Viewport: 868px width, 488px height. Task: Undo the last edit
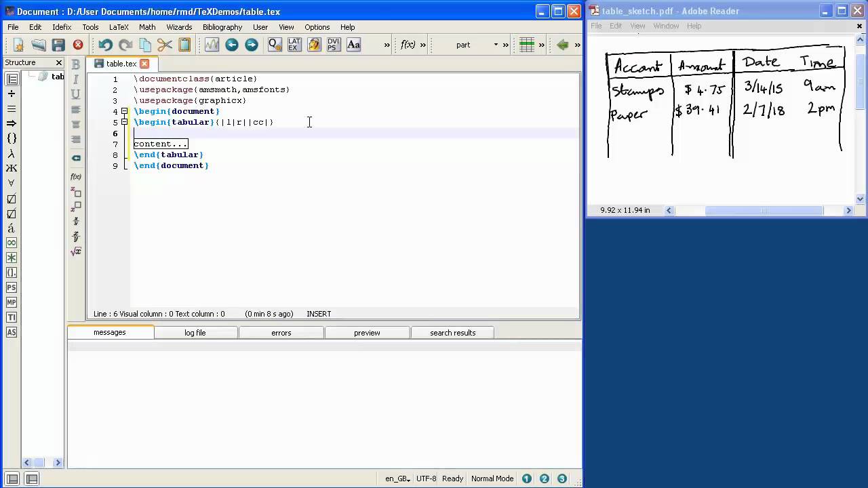(105, 45)
